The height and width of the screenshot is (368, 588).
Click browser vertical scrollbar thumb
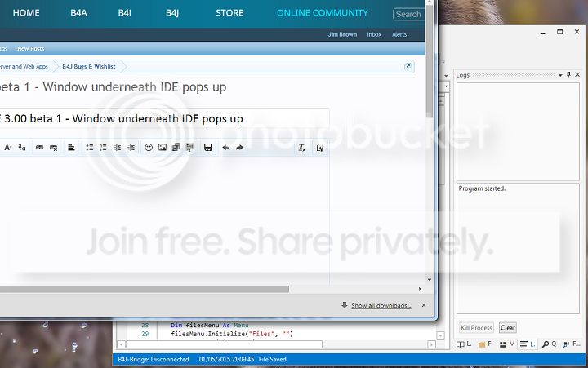pos(430,62)
